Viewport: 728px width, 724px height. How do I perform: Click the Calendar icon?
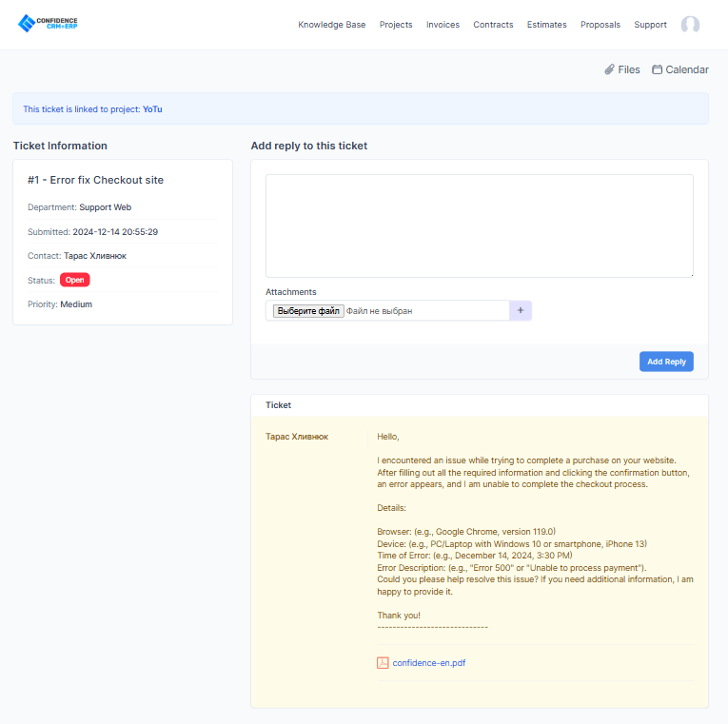pos(658,69)
